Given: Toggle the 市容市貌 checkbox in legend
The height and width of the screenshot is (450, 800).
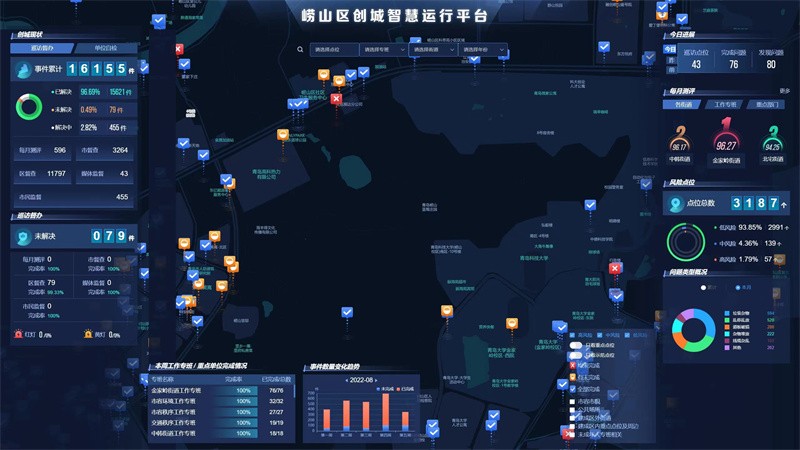Looking at the screenshot, I should tap(573, 399).
